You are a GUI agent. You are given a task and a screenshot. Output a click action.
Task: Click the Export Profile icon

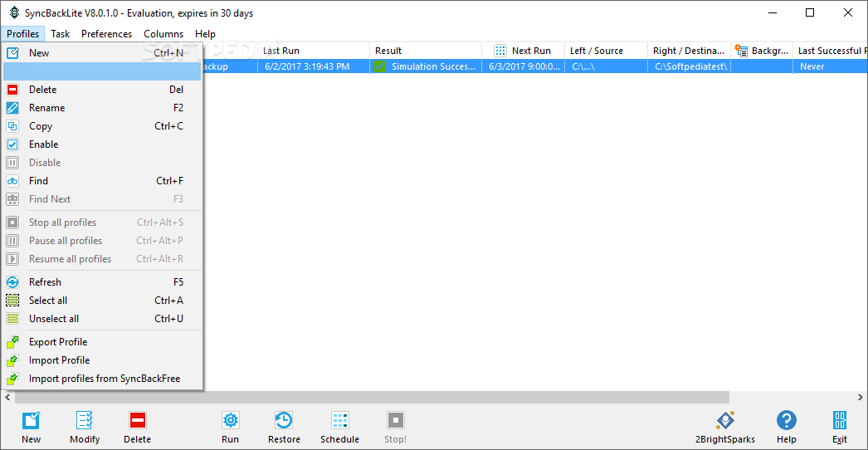tap(12, 343)
